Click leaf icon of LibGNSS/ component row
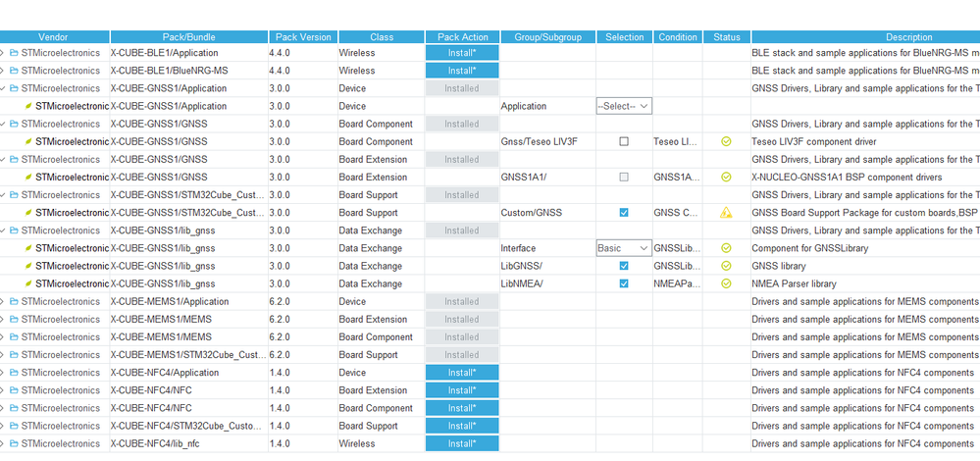The height and width of the screenshot is (461, 980). (28, 266)
